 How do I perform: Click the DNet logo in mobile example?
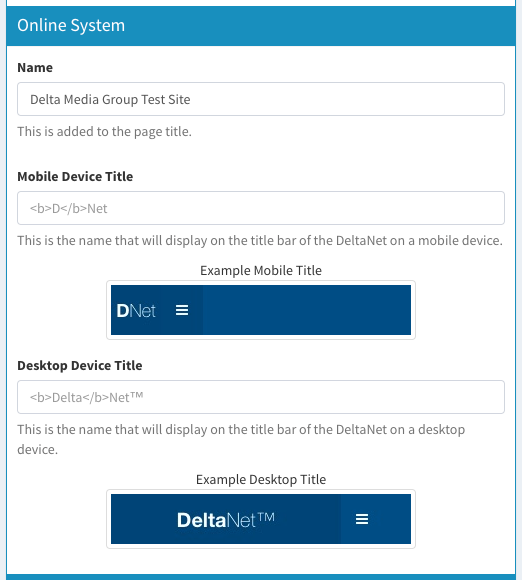click(136, 311)
